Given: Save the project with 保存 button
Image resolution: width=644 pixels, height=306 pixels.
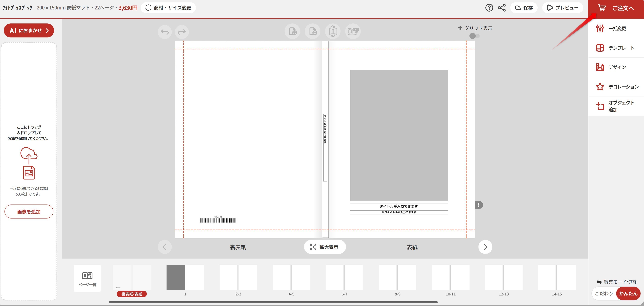Looking at the screenshot, I should tap(524, 8).
